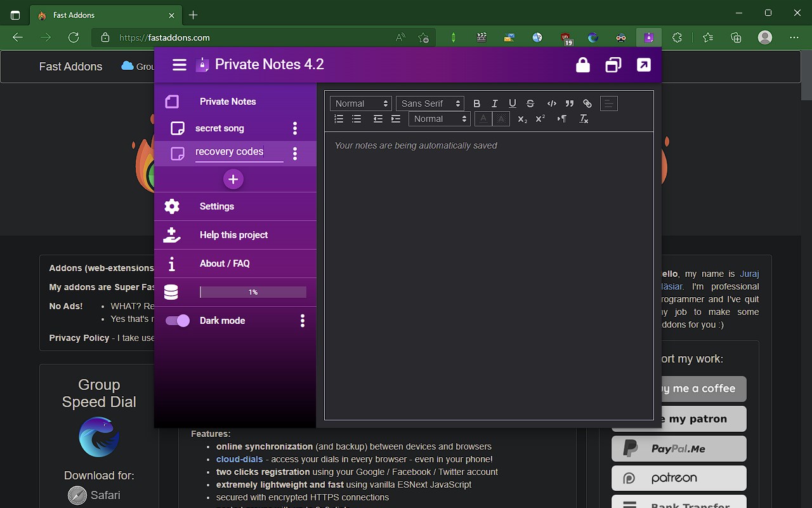The width and height of the screenshot is (812, 508).
Task: Select the Private Notes sidebar item
Action: [x=235, y=102]
